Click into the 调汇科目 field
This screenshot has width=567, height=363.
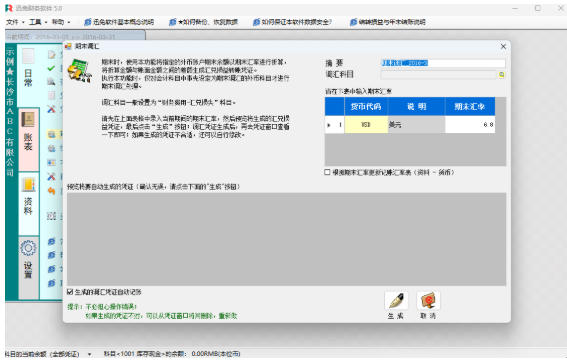(439, 74)
